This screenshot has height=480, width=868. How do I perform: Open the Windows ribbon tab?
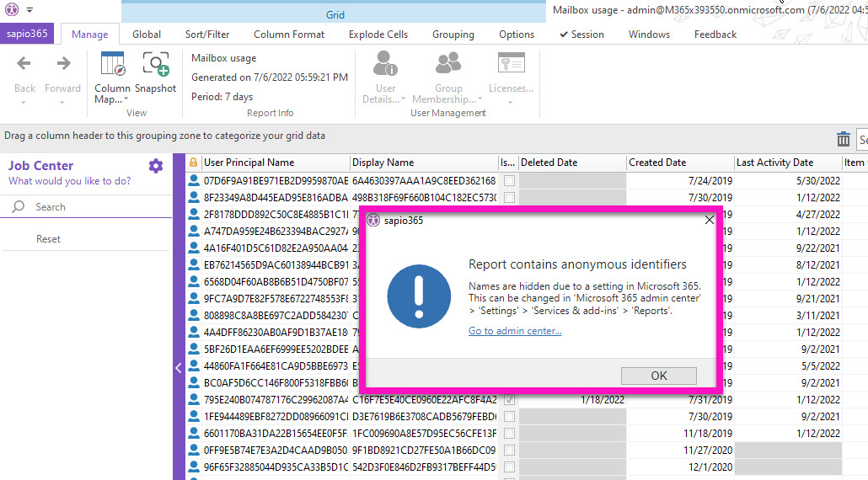tap(649, 35)
